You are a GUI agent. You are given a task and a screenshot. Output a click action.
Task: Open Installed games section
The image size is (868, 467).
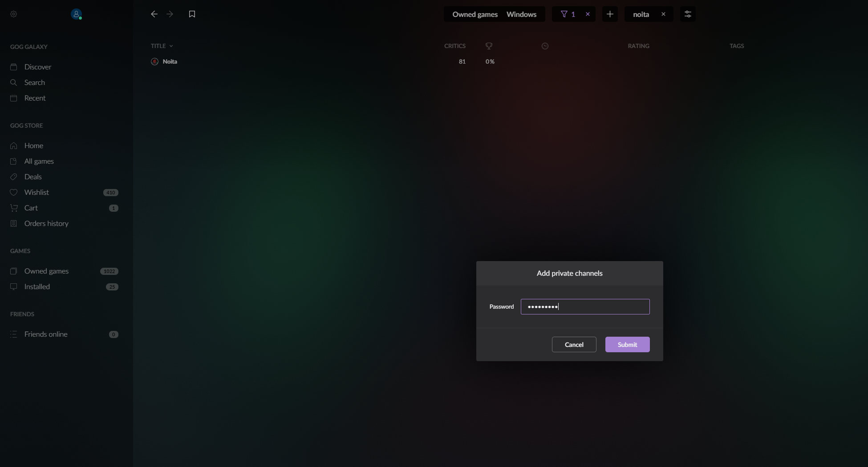(x=37, y=286)
